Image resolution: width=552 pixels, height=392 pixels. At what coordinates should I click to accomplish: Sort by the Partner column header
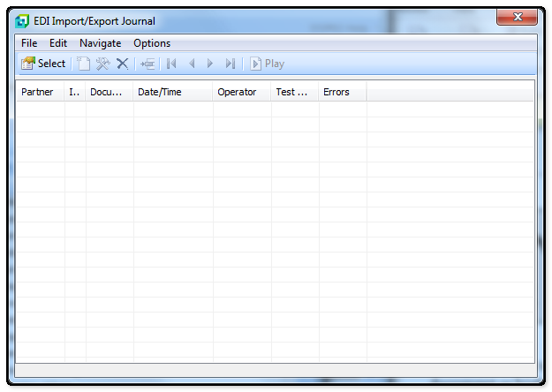pyautogui.click(x=40, y=92)
